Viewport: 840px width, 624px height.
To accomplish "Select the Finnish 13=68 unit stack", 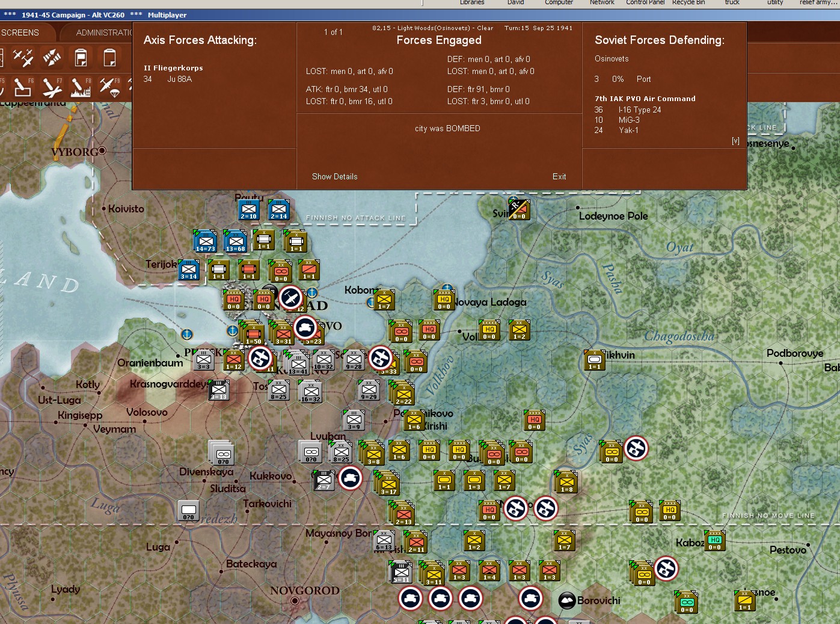I will 235,241.
